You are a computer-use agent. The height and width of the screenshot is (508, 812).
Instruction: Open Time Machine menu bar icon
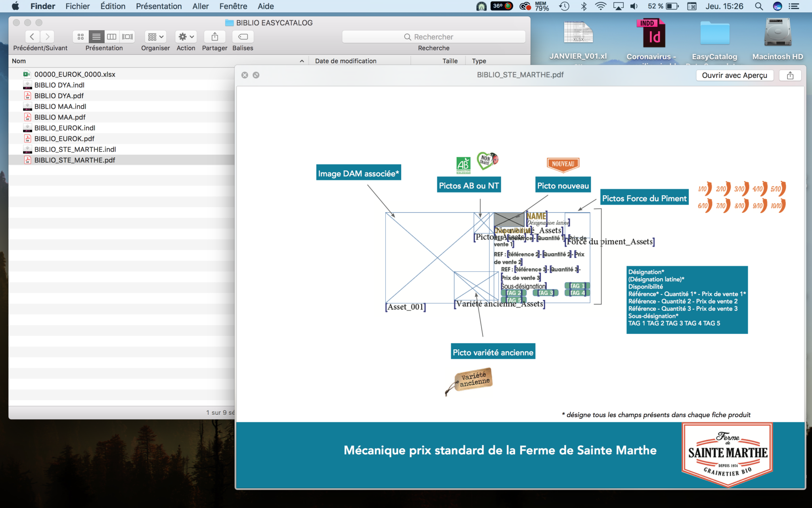564,6
